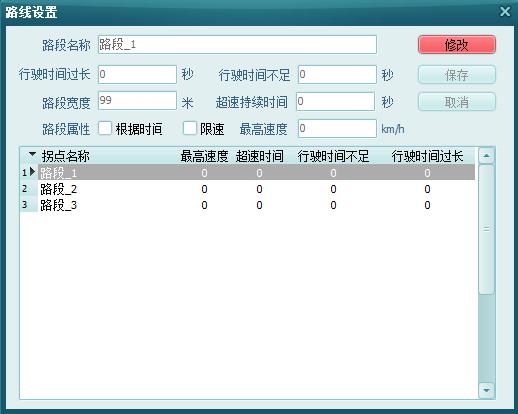518x414 pixels.
Task: Sort by 最高速度 column header
Action: (204, 156)
